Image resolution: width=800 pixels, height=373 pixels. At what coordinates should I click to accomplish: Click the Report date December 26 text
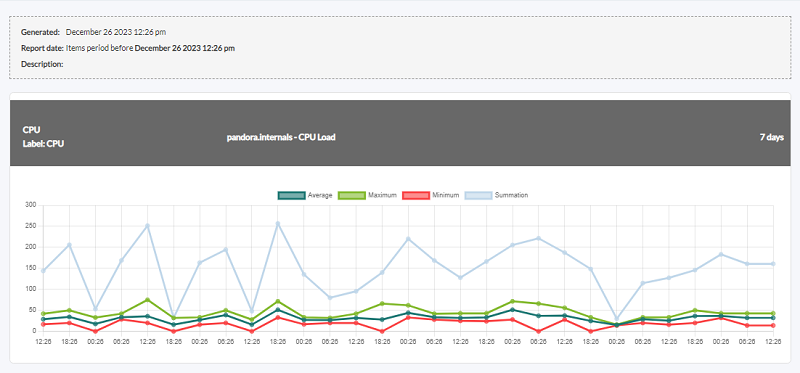coord(185,48)
